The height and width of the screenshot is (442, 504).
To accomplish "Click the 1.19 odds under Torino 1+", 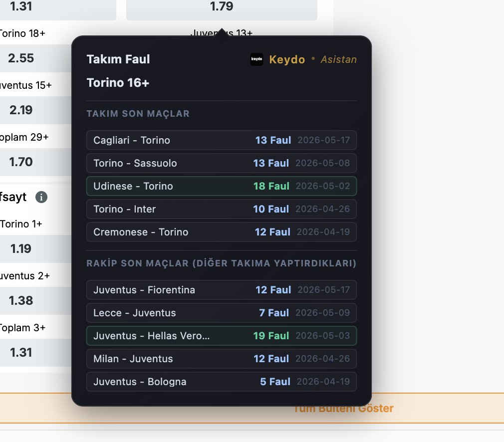I will (35, 249).
